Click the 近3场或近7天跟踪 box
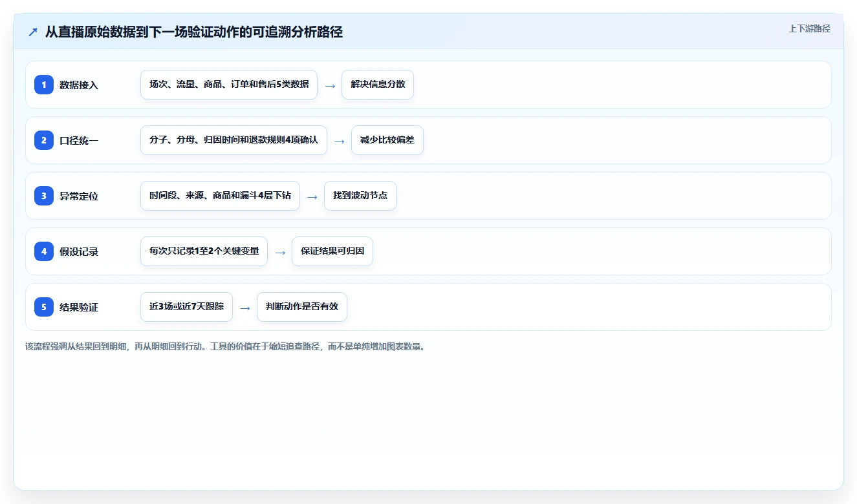 click(x=186, y=307)
